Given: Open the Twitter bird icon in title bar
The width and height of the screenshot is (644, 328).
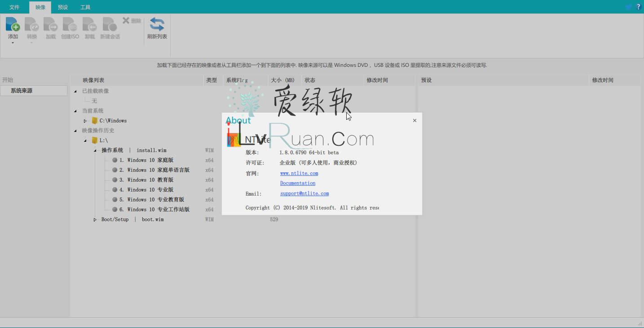Looking at the screenshot, I should [629, 7].
